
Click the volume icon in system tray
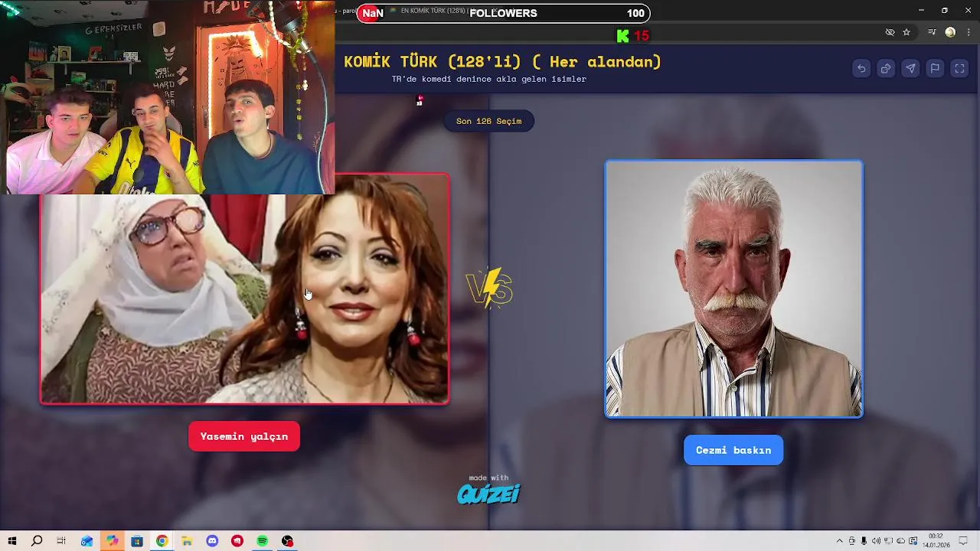tap(876, 541)
